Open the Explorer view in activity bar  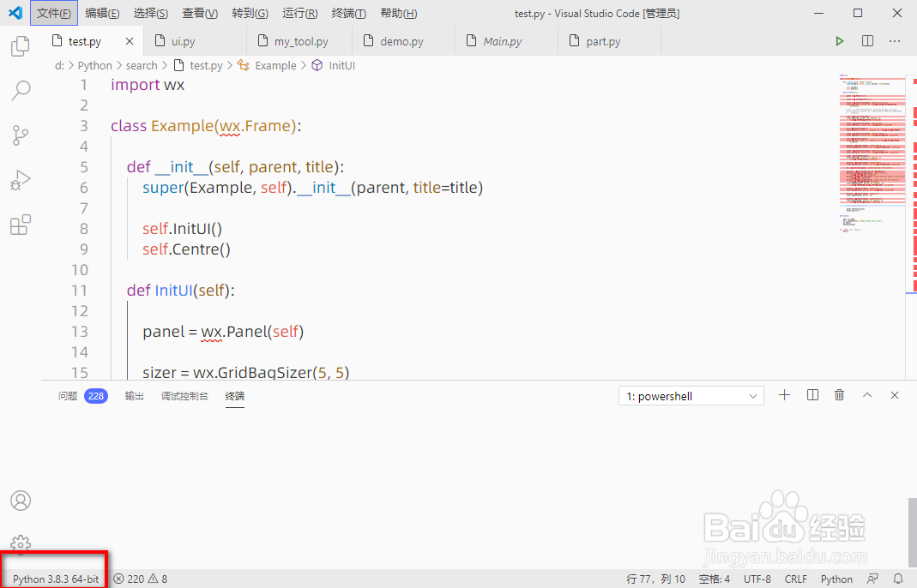pos(21,46)
